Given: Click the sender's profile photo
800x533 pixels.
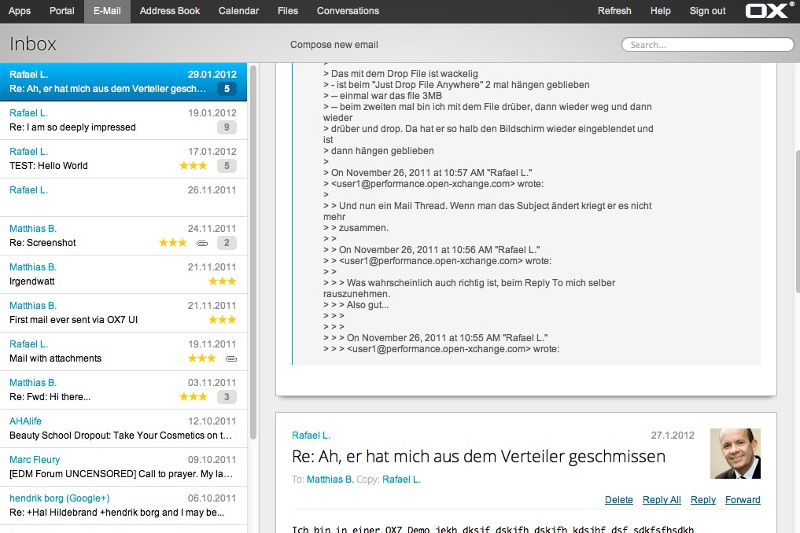Looking at the screenshot, I should tap(735, 453).
